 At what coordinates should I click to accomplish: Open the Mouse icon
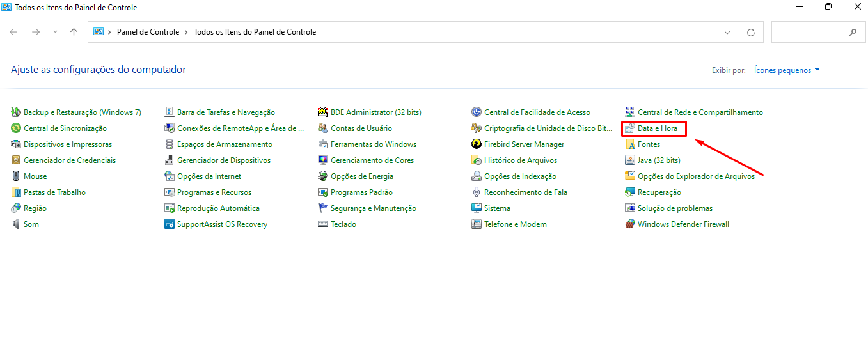(x=16, y=176)
